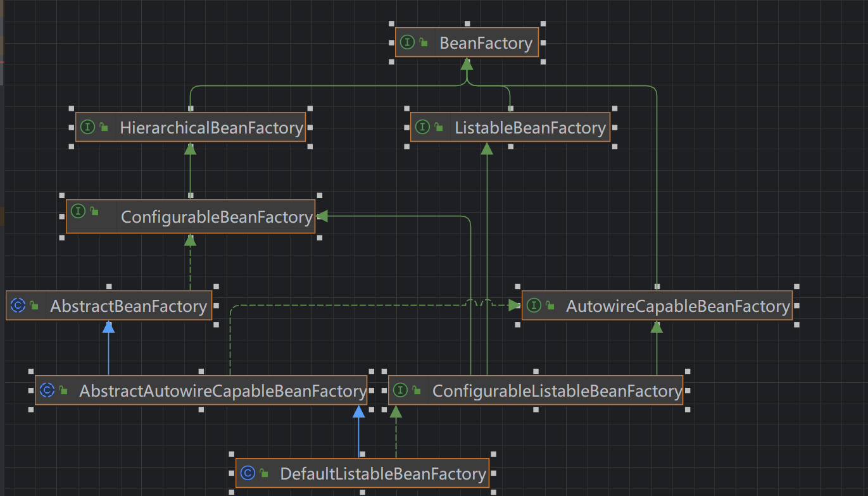Click the interface icon of ConfigurableBeanFactory

[78, 210]
